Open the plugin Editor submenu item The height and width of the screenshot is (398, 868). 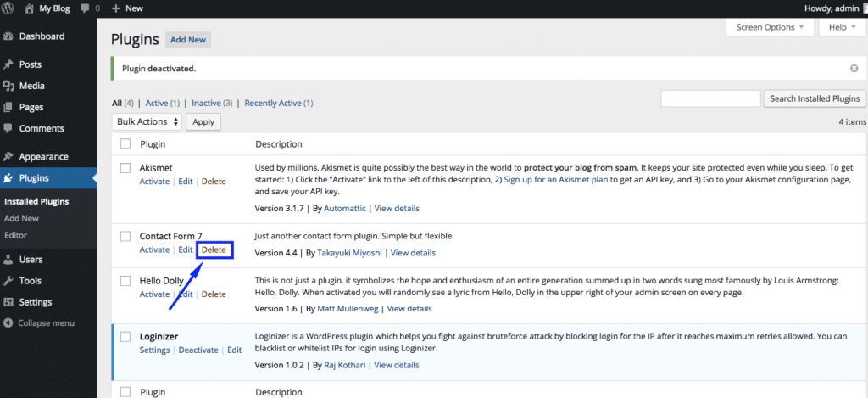pos(15,235)
